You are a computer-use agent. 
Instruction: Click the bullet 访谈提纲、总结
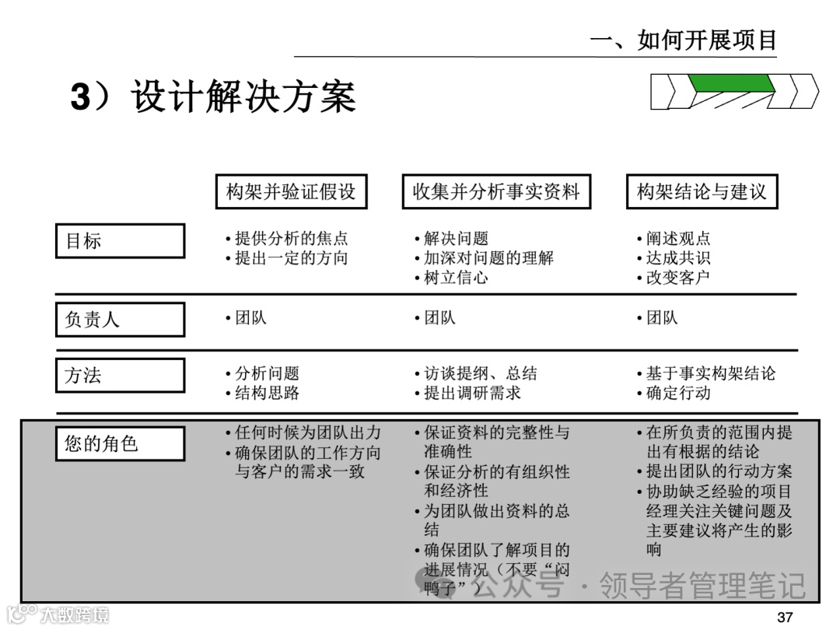476,373
